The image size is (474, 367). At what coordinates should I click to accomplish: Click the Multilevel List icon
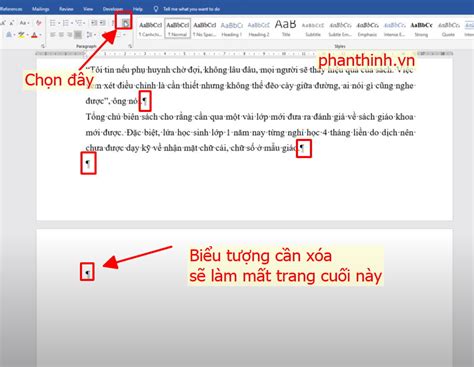(79, 23)
